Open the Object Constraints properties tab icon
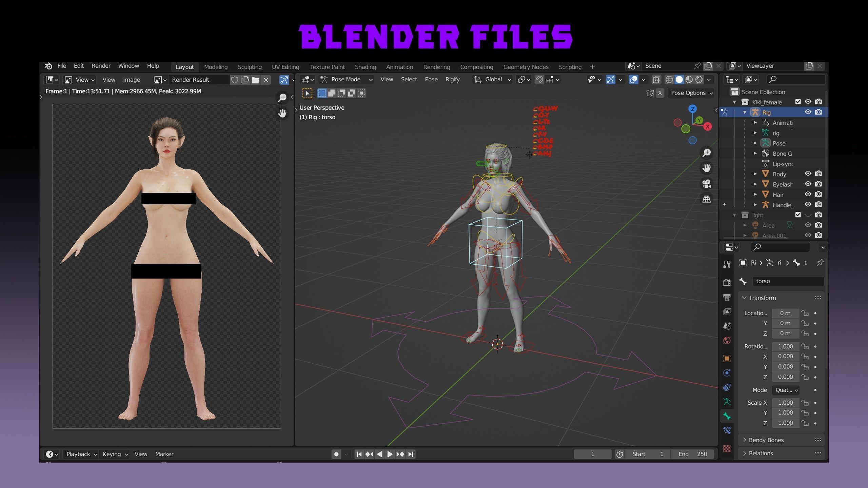868x488 pixels. tap(727, 387)
